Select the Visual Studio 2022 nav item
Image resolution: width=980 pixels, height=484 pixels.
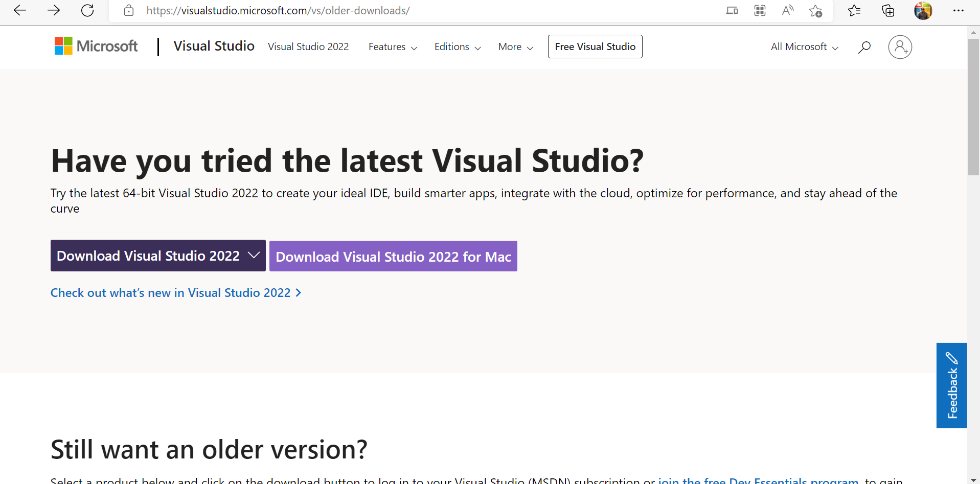(308, 47)
